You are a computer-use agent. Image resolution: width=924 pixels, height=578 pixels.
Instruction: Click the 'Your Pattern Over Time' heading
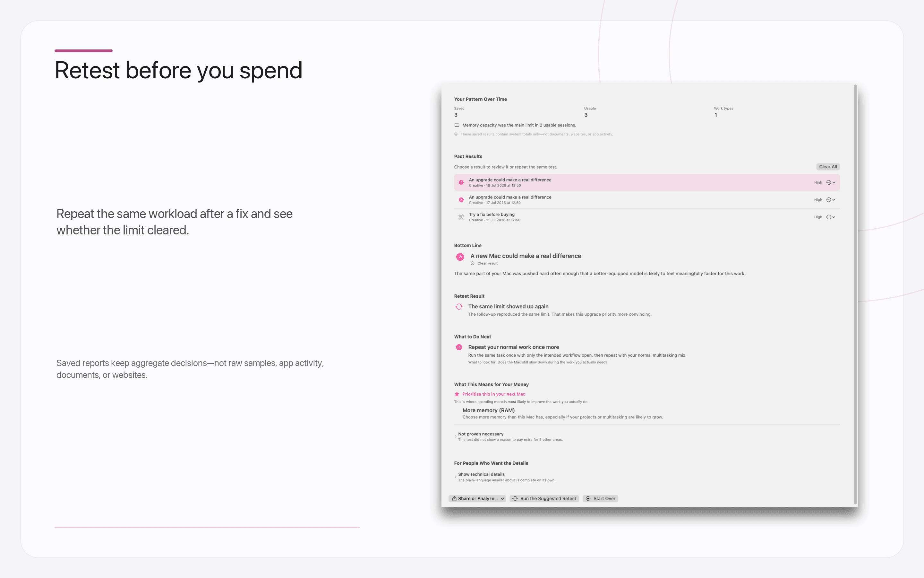[x=480, y=99]
